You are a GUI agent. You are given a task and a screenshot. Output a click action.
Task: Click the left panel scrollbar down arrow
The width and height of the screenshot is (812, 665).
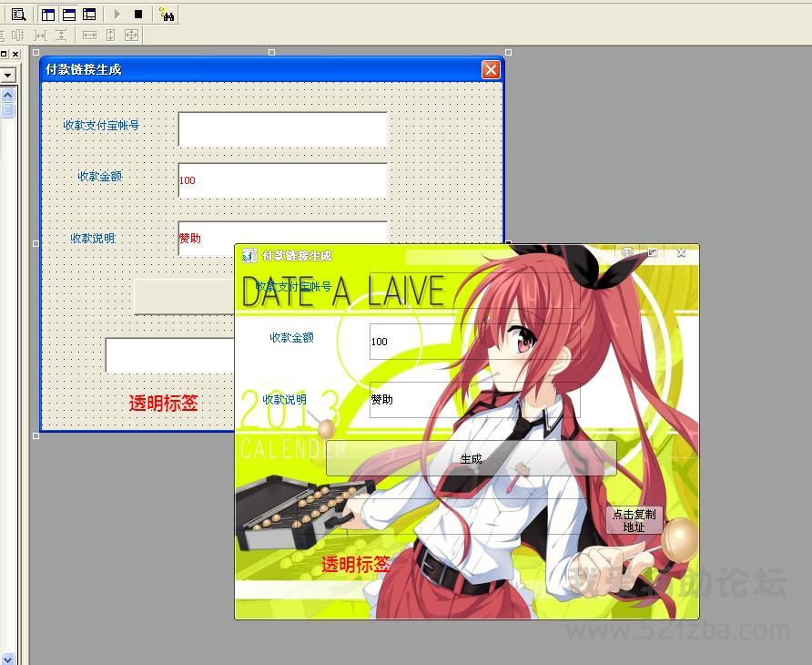tap(8, 660)
